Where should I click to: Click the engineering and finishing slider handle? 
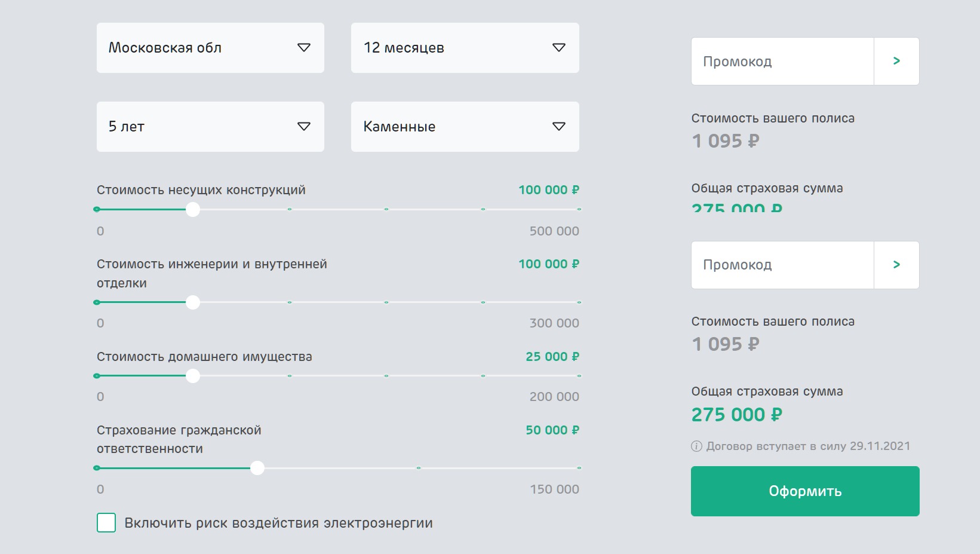coord(193,302)
